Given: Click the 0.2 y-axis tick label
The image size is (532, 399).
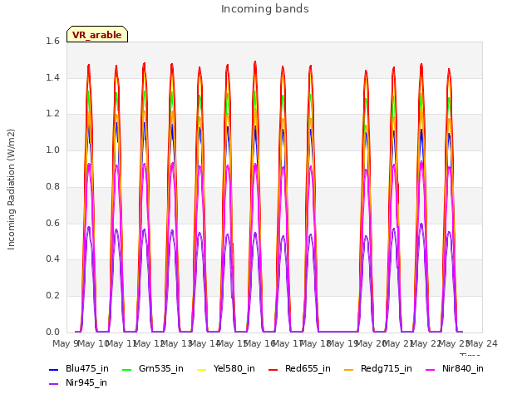Looking at the screenshot, I should pos(52,296).
